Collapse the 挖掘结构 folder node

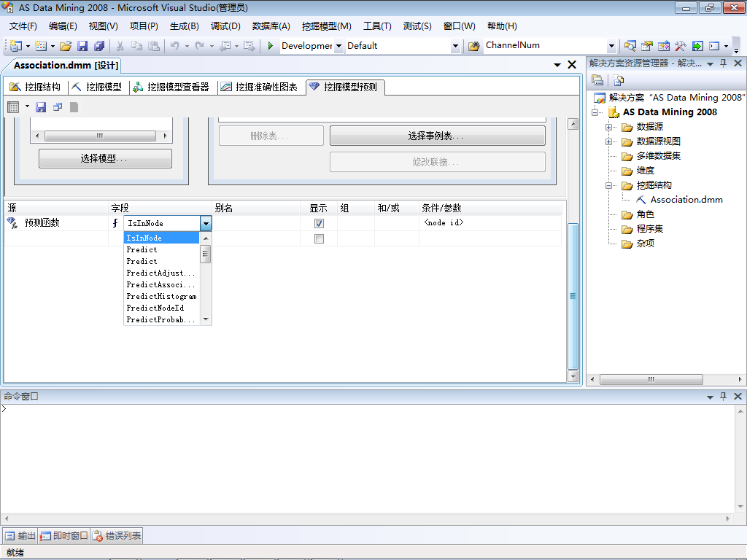[608, 186]
